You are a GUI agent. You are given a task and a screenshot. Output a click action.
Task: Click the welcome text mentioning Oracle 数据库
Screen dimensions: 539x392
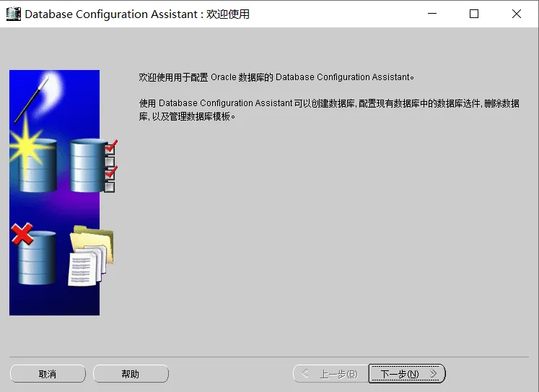click(x=276, y=77)
